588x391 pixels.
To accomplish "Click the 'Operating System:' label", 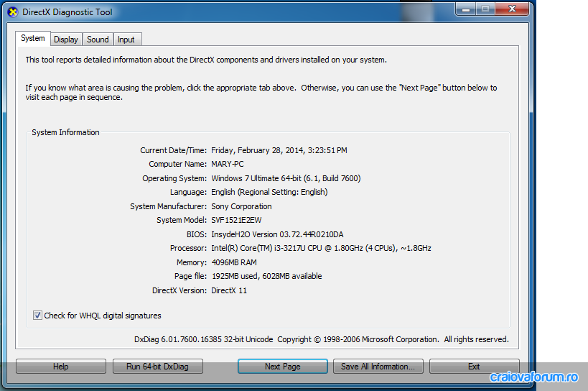I will click(174, 178).
